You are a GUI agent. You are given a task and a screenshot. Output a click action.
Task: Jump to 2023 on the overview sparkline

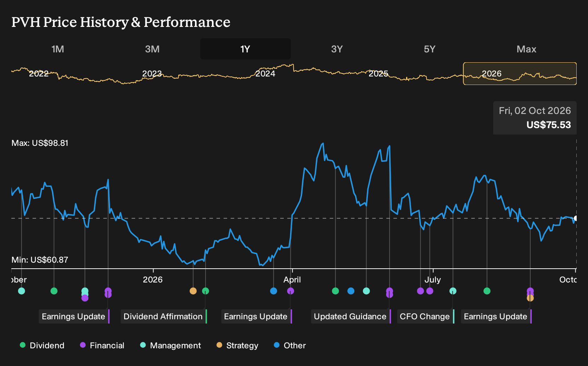click(x=152, y=74)
